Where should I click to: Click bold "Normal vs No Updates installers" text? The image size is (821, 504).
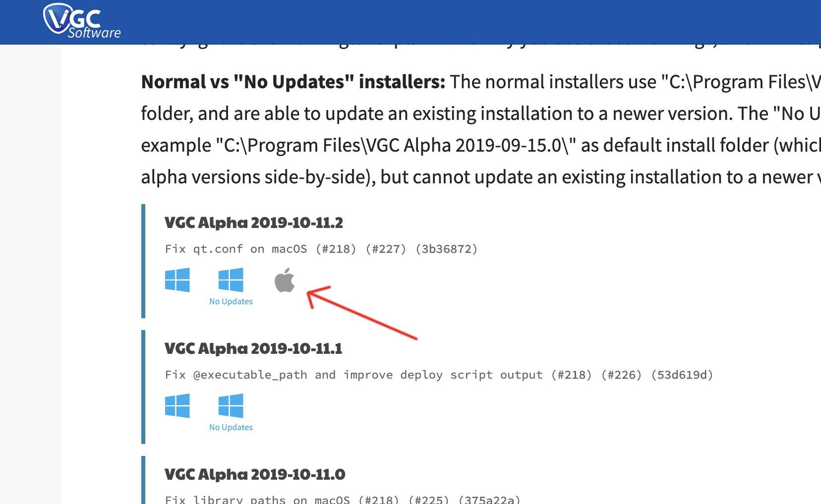coord(293,82)
